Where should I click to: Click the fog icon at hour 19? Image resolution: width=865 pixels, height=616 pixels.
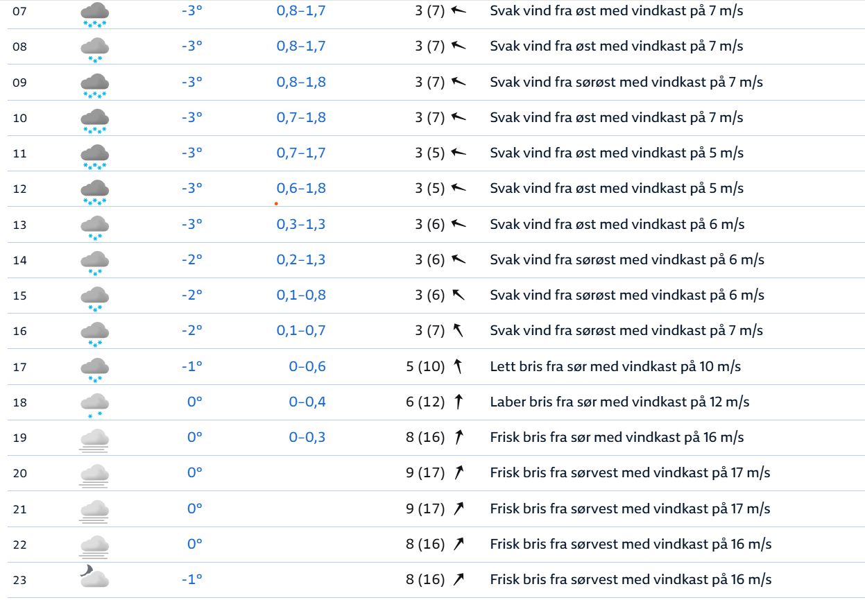94,439
